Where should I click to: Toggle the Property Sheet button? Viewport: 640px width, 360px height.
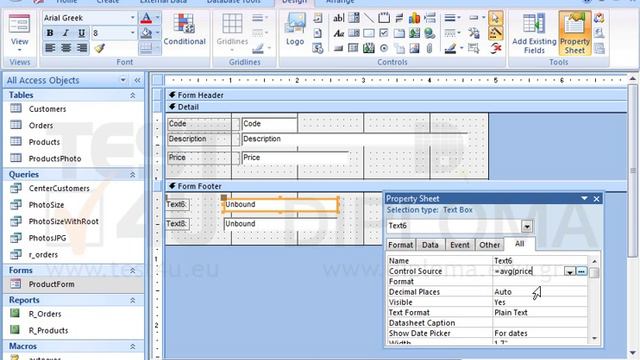tap(575, 33)
